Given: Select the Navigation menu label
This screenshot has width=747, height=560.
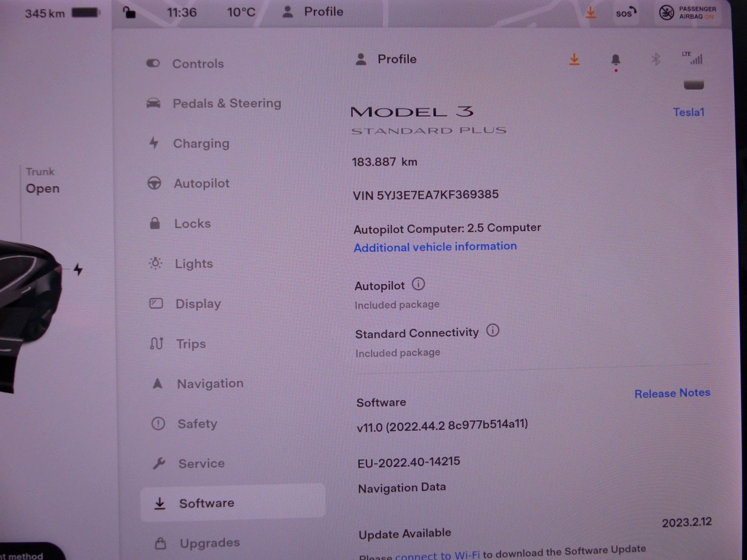Looking at the screenshot, I should coord(210,384).
